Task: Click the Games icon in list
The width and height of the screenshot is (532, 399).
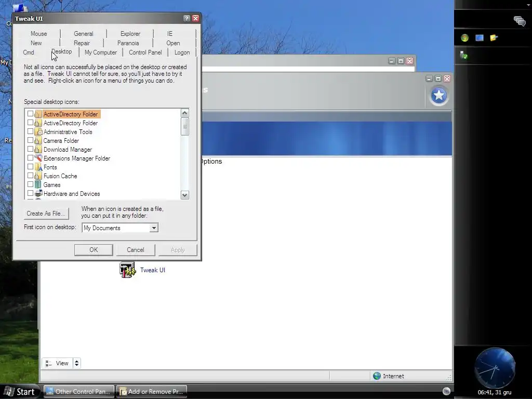Action: (38, 184)
